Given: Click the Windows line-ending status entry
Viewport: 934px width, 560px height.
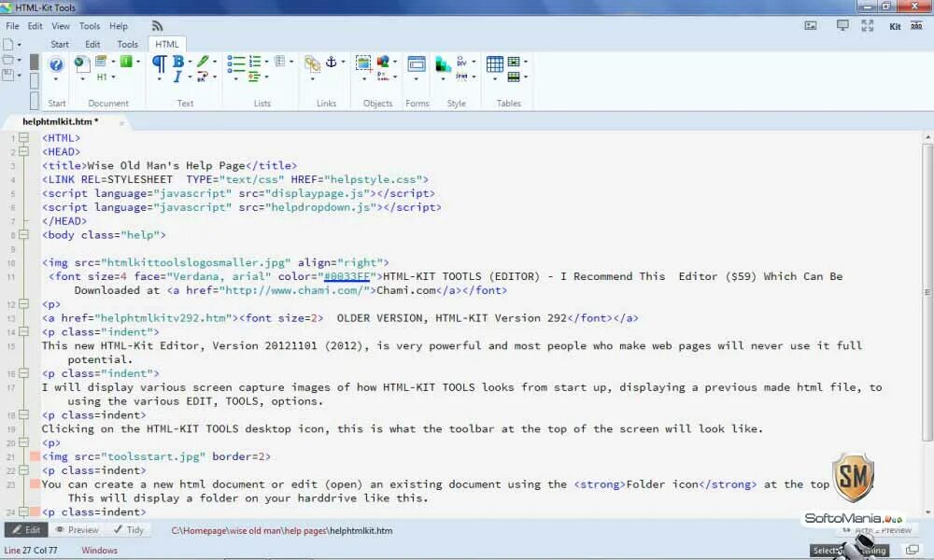Looking at the screenshot, I should (x=100, y=550).
